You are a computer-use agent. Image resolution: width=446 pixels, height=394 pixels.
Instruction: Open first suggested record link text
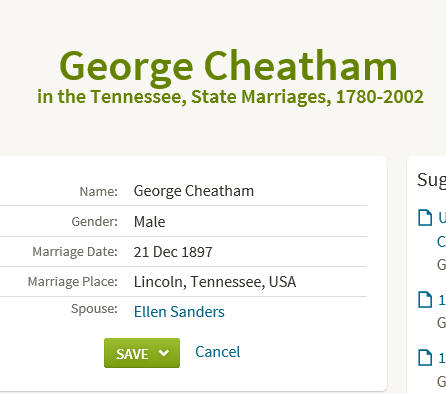tap(442, 229)
